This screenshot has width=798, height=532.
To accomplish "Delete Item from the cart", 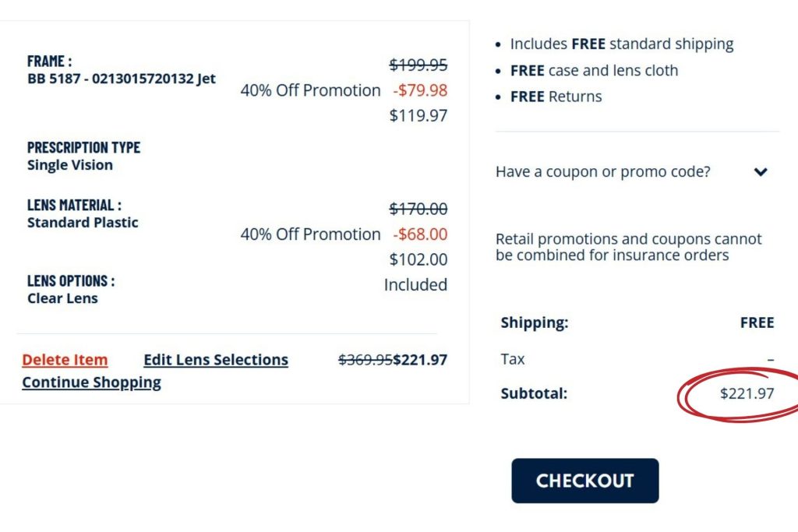I will (x=65, y=360).
